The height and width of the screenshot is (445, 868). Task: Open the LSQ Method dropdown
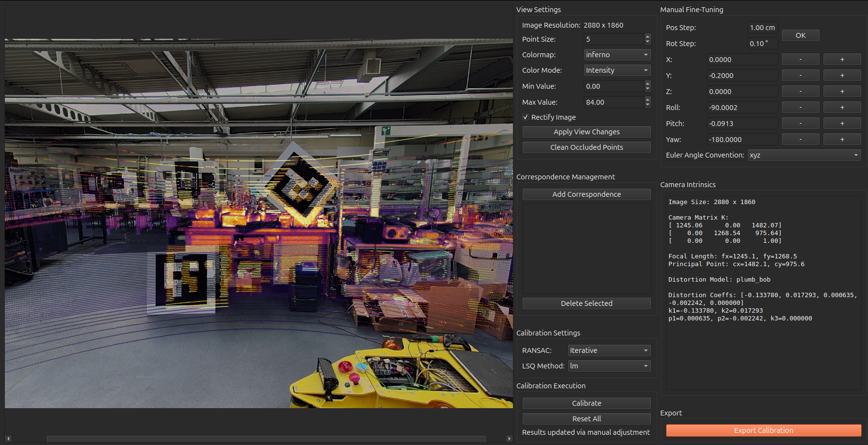609,366
